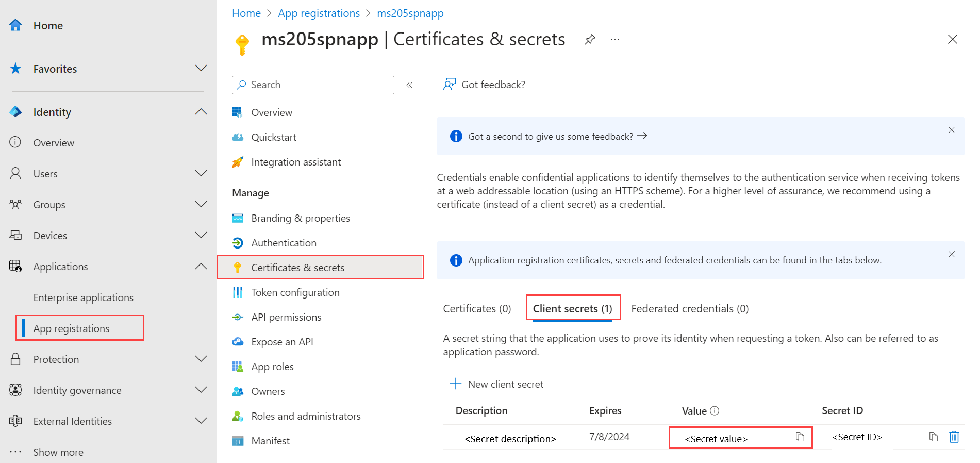This screenshot has height=463, width=980.
Task: Expand the Protection section chevron
Action: [x=201, y=359]
